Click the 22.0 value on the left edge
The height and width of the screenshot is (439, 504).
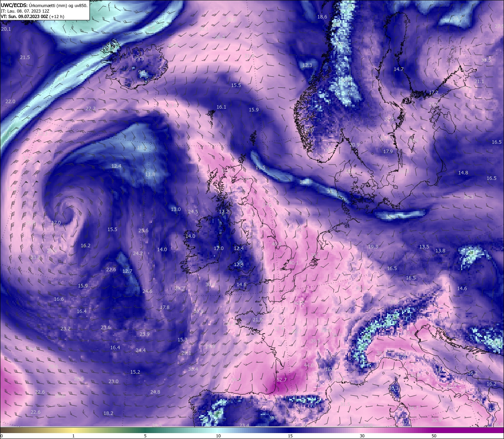10,102
